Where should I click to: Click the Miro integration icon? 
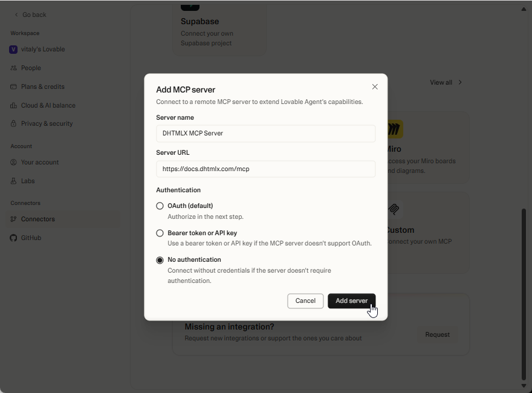coord(394,128)
